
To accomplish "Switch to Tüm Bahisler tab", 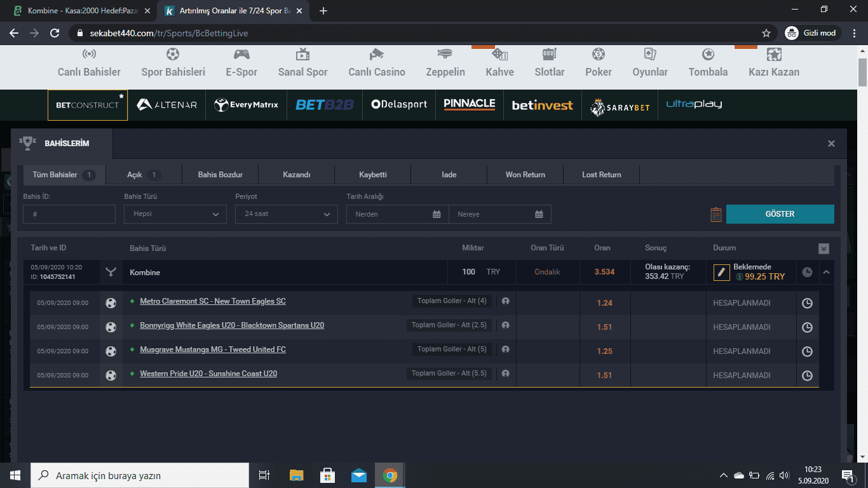I will point(64,175).
